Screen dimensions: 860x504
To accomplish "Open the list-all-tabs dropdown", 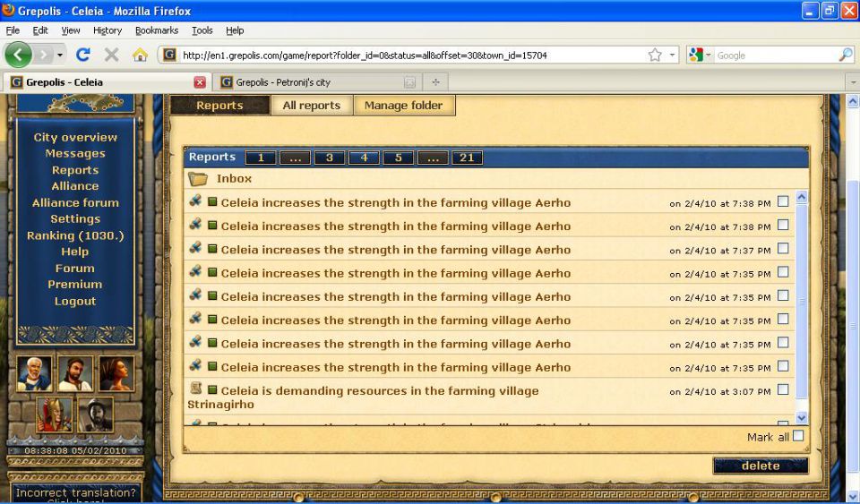I will coord(853,82).
